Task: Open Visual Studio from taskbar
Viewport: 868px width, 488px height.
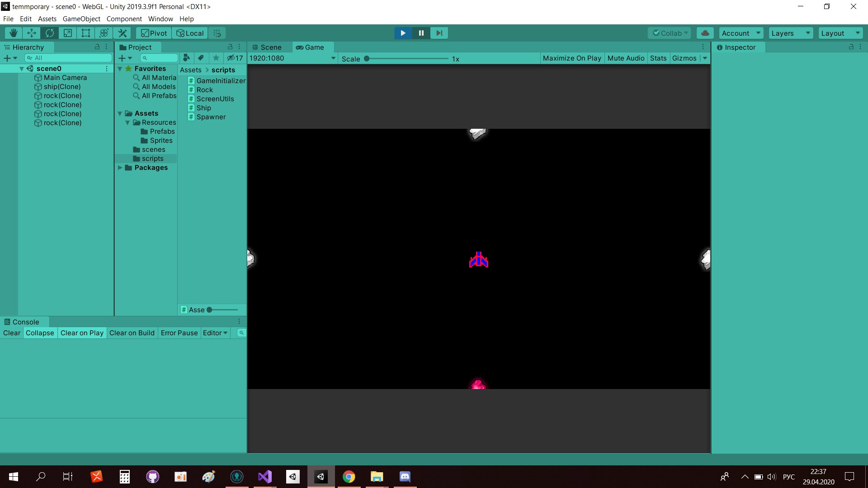Action: pyautogui.click(x=264, y=477)
